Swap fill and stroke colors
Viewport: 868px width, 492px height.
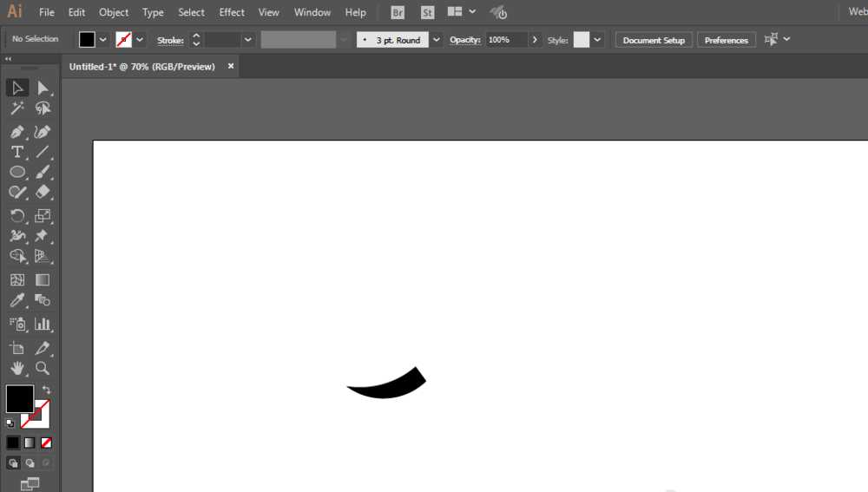click(x=46, y=390)
